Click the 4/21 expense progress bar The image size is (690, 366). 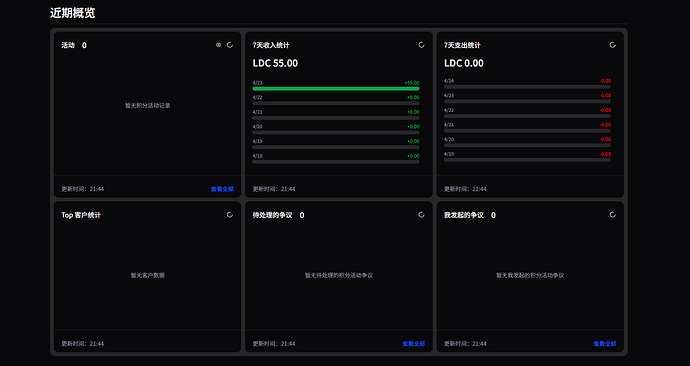(x=527, y=131)
